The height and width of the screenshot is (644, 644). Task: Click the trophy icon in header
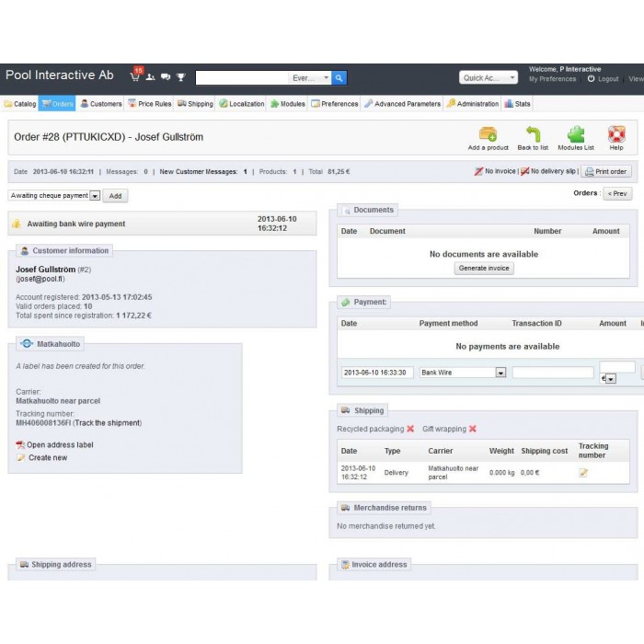point(180,76)
